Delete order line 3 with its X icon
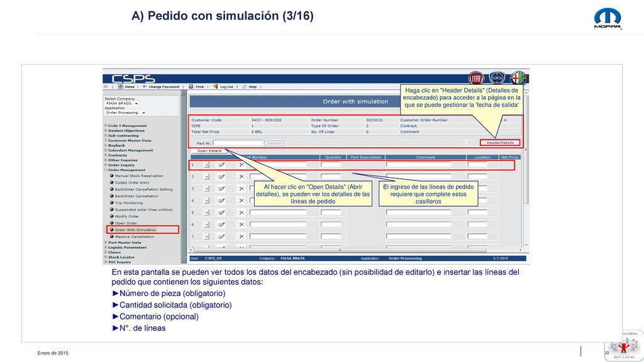 [241, 189]
